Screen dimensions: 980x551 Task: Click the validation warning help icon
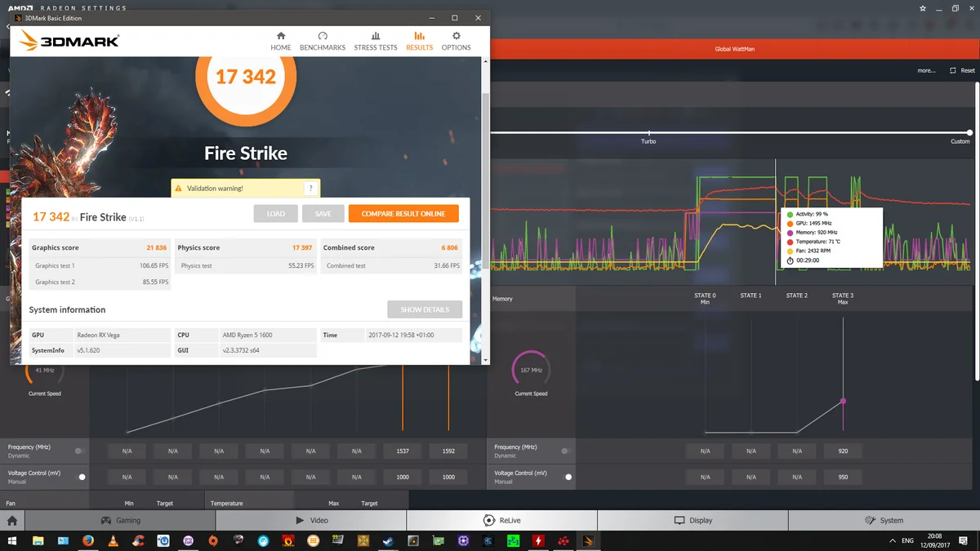pyautogui.click(x=310, y=189)
